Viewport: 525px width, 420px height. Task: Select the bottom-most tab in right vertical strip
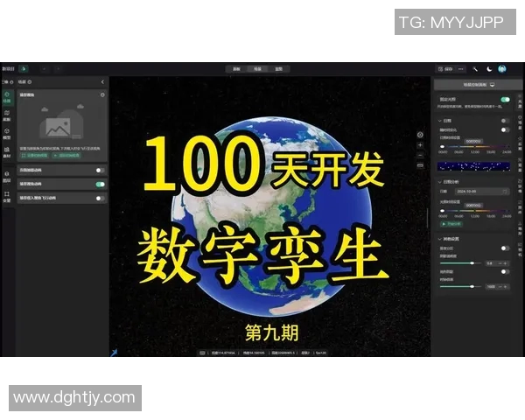click(x=520, y=249)
